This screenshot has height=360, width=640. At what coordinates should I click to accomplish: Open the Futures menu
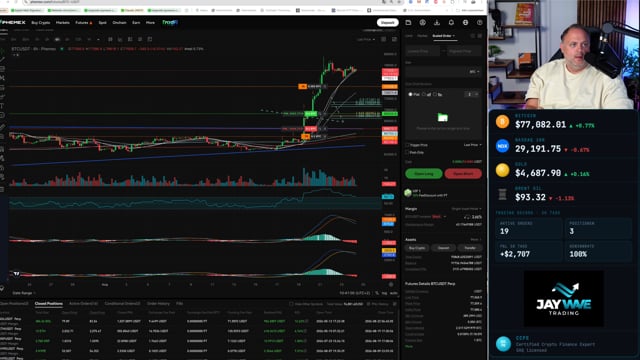pyautogui.click(x=84, y=23)
